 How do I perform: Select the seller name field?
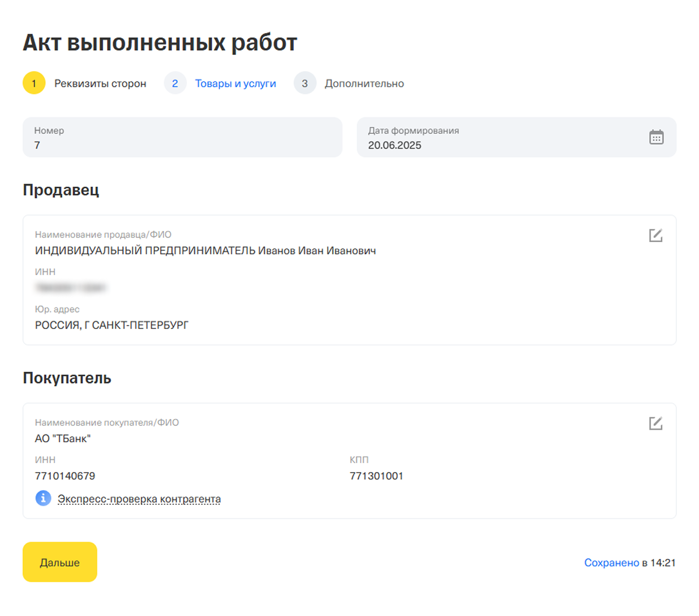point(205,250)
